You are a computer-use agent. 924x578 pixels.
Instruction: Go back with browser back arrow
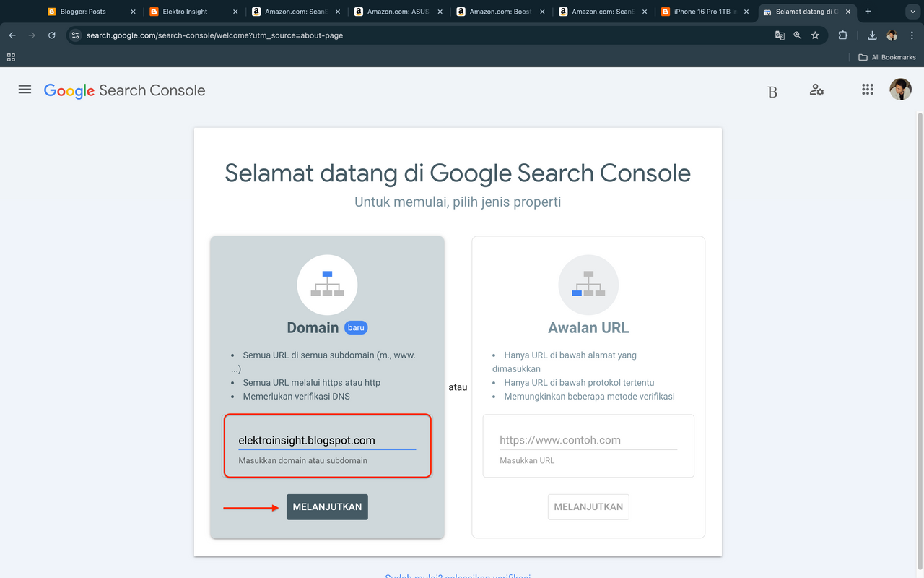click(x=12, y=35)
